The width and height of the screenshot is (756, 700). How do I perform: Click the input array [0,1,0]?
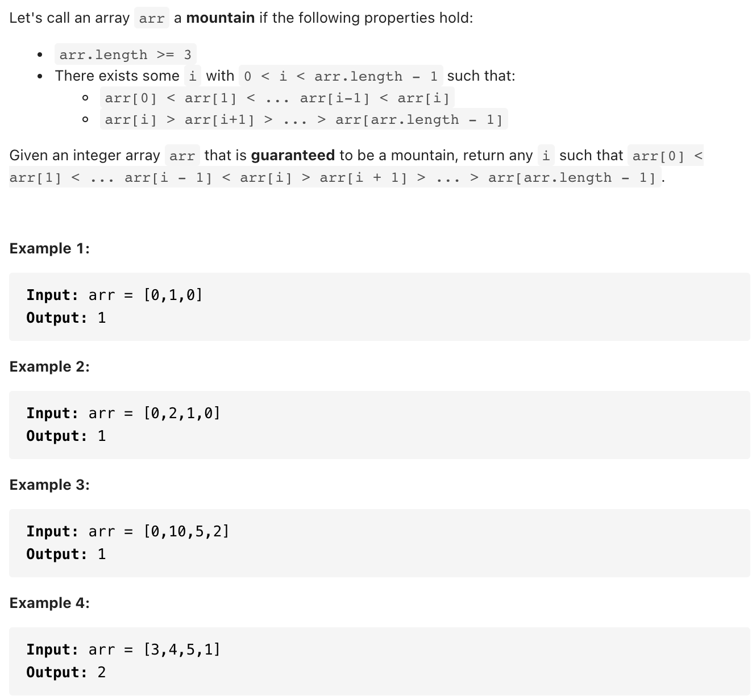pyautogui.click(x=173, y=295)
